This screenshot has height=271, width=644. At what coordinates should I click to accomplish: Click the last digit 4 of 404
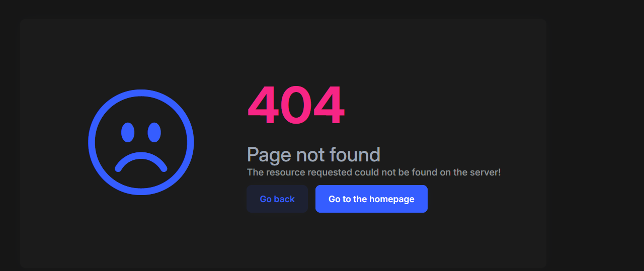[329, 106]
